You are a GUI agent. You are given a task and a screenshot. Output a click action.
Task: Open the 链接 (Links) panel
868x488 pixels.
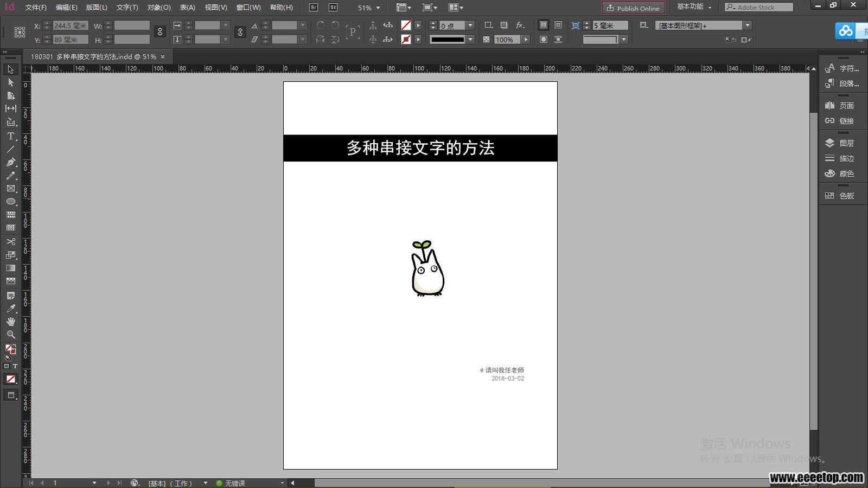840,121
